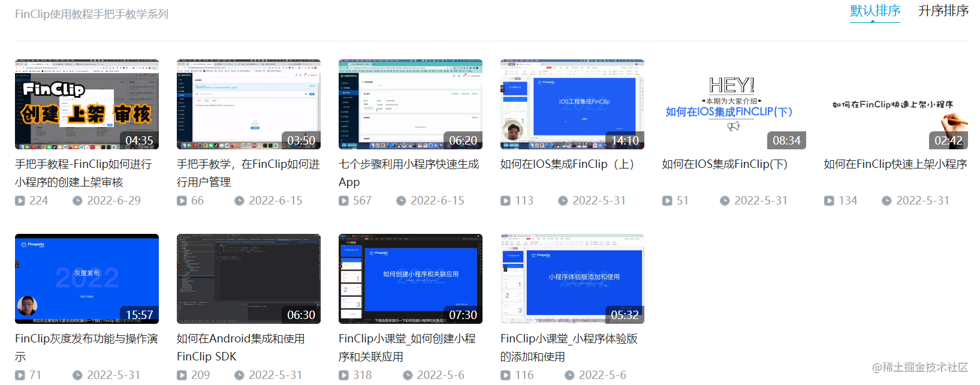Open title FinClip小课堂_如何创建小程序和关联应用

click(x=407, y=347)
